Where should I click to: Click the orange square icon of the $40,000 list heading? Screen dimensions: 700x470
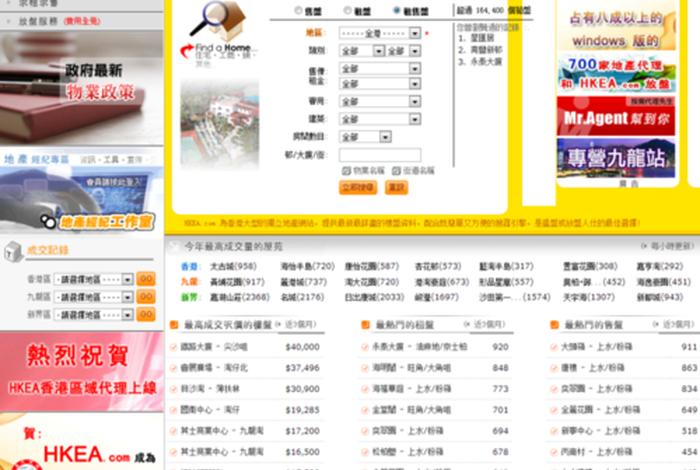click(175, 325)
